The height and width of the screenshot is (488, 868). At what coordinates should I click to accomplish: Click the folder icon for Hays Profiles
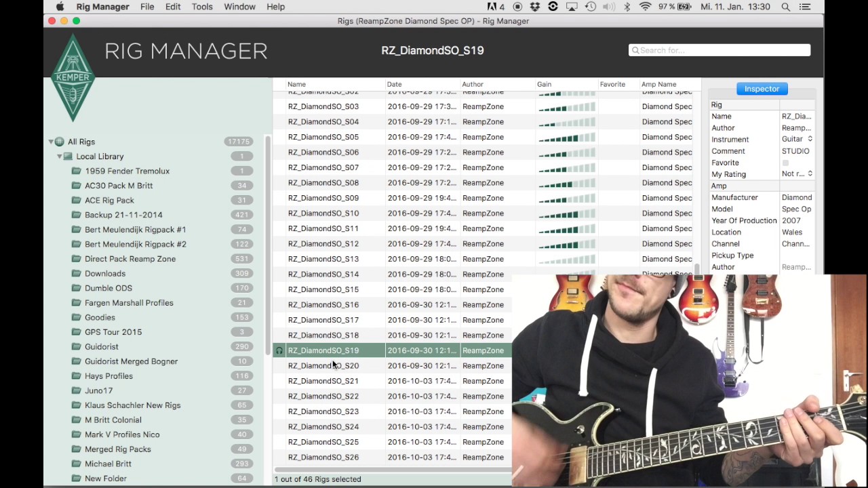coord(77,376)
